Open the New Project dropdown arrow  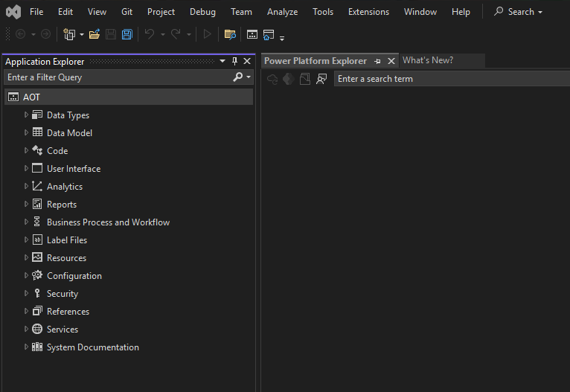pyautogui.click(x=82, y=34)
